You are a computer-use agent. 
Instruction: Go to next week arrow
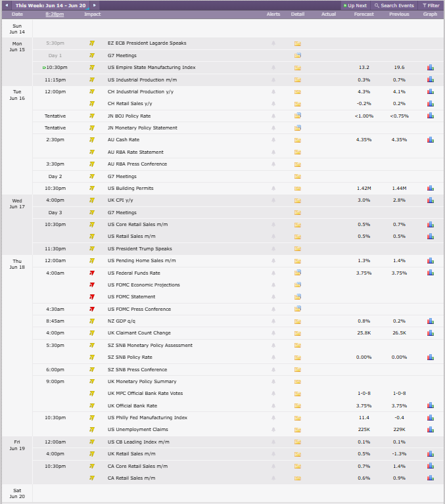(94, 5)
